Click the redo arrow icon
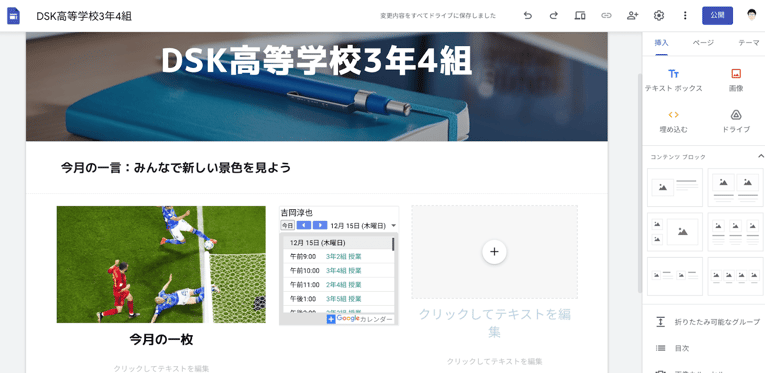The height and width of the screenshot is (373, 765). pyautogui.click(x=554, y=16)
